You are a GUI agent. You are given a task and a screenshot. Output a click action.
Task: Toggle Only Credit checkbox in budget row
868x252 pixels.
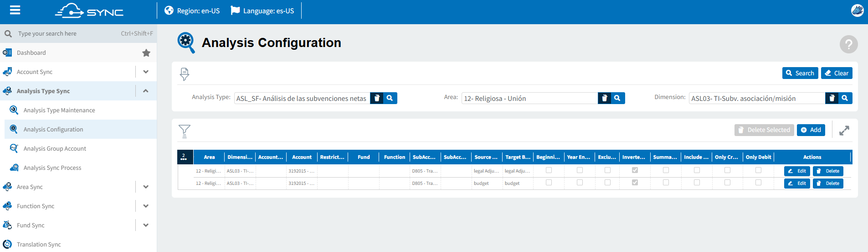(727, 183)
